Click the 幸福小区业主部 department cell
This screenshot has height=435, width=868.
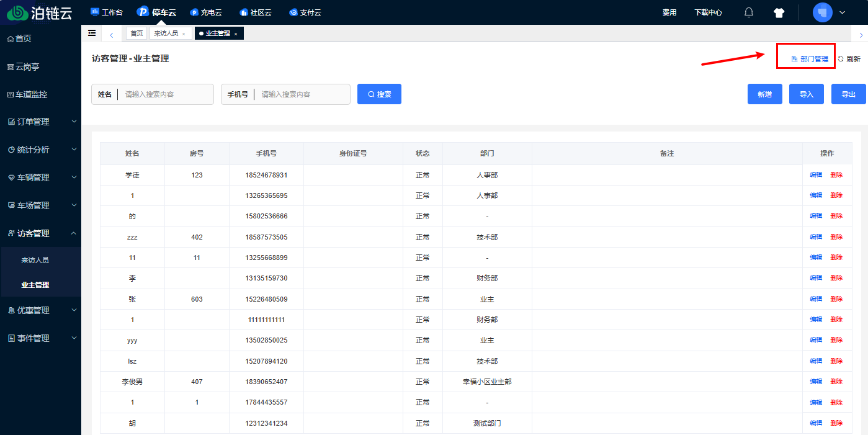pyautogui.click(x=487, y=382)
